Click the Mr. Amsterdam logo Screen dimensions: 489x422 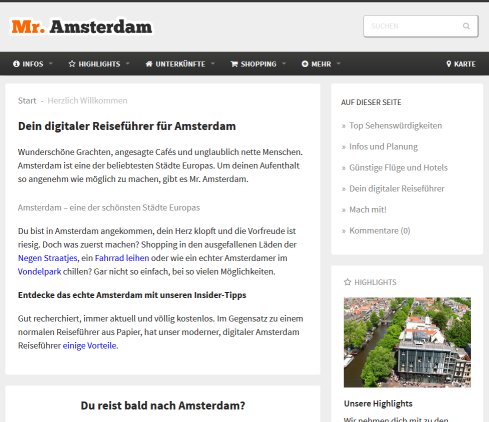(x=82, y=27)
